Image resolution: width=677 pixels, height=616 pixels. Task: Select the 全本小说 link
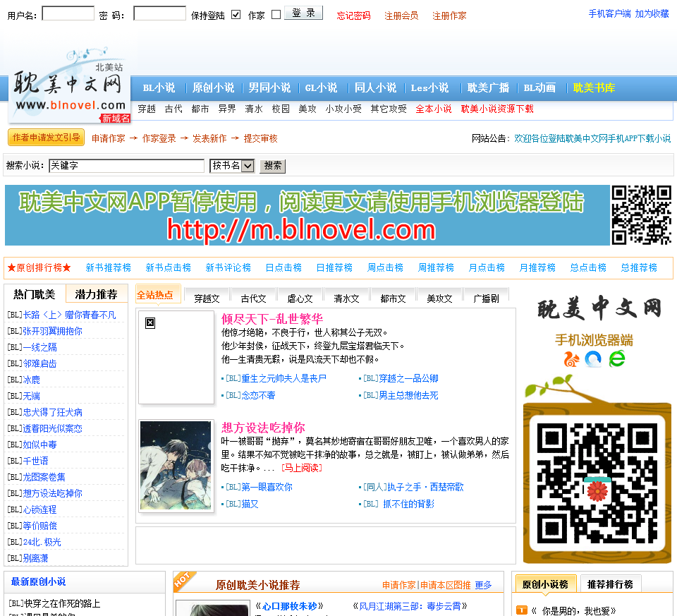(x=434, y=109)
